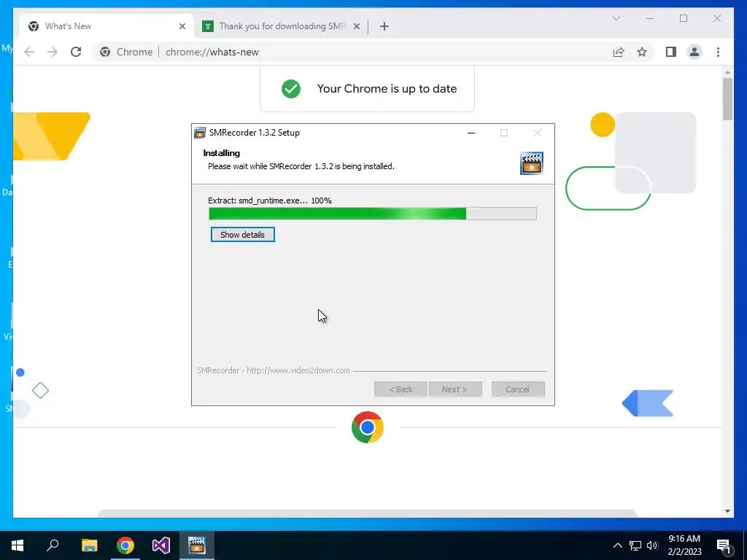The width and height of the screenshot is (747, 560).
Task: Open a new Chrome tab
Action: click(384, 26)
